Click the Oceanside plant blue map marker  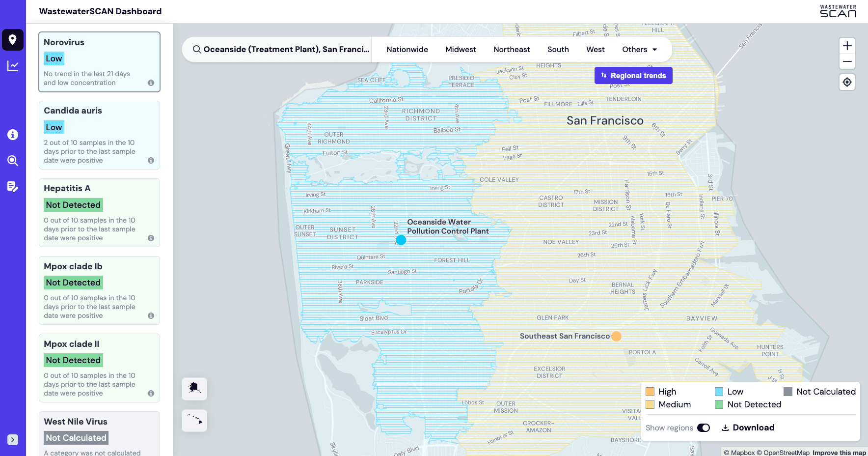401,240
